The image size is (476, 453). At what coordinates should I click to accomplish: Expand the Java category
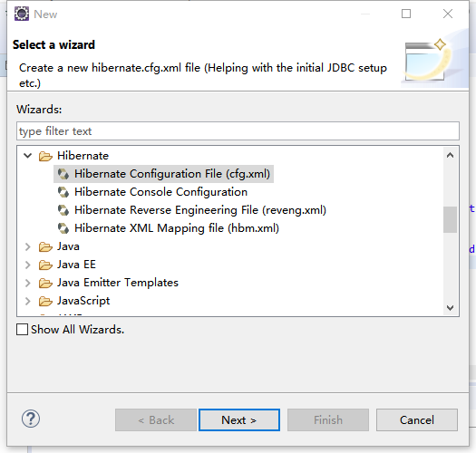coord(27,246)
